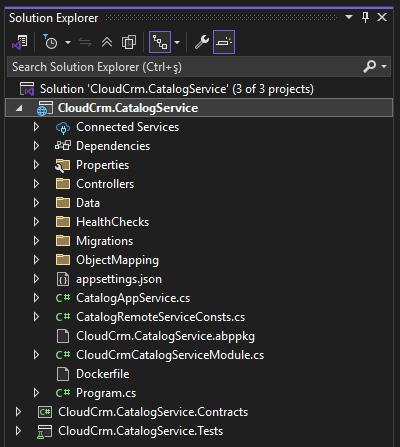Image resolution: width=400 pixels, height=447 pixels.
Task: Select the HealthChecks folder name
Action: pyautogui.click(x=113, y=222)
